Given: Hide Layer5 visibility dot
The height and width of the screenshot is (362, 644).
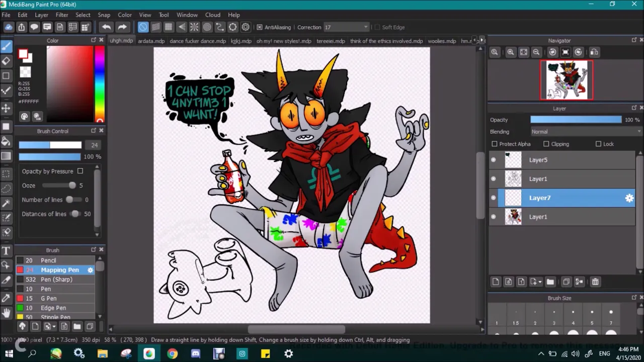Looking at the screenshot, I should tap(494, 160).
